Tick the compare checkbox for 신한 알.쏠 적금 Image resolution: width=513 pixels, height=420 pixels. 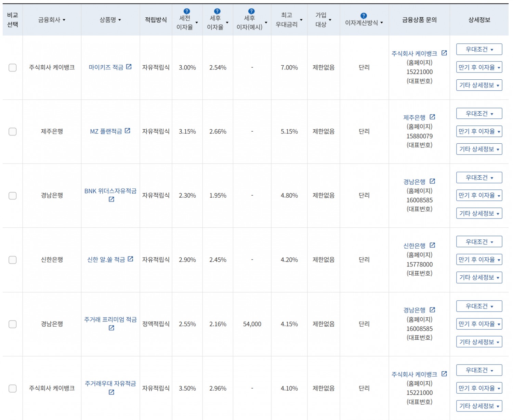[13, 260]
